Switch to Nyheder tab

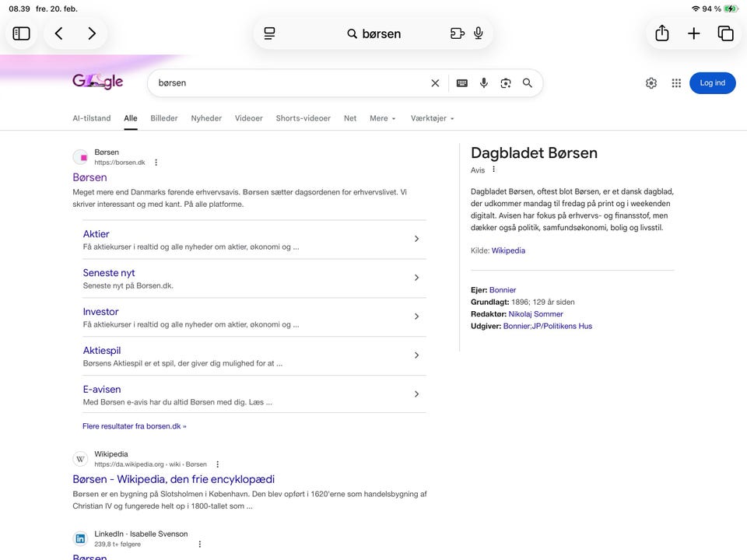(206, 118)
